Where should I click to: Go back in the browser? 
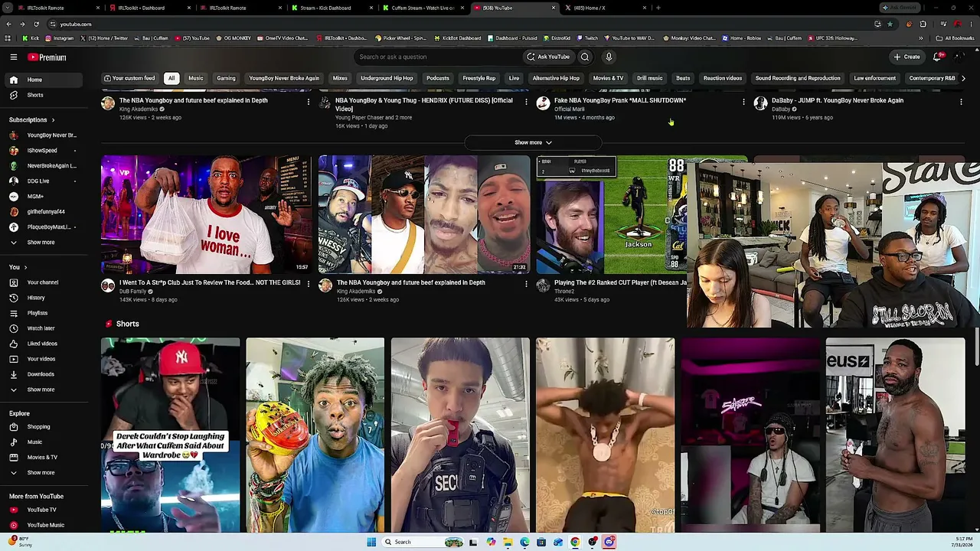tap(8, 24)
